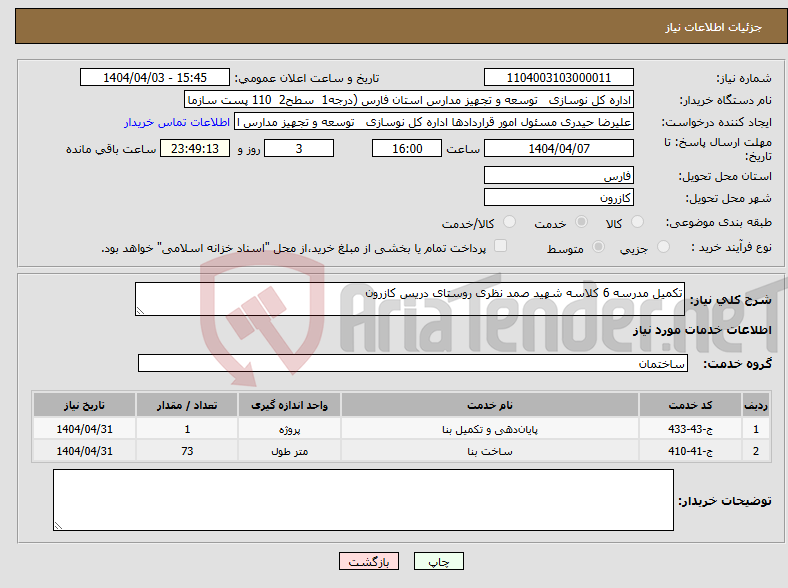Toggle the اسناد خزانه اسلامی payment checkbox

tap(501, 246)
